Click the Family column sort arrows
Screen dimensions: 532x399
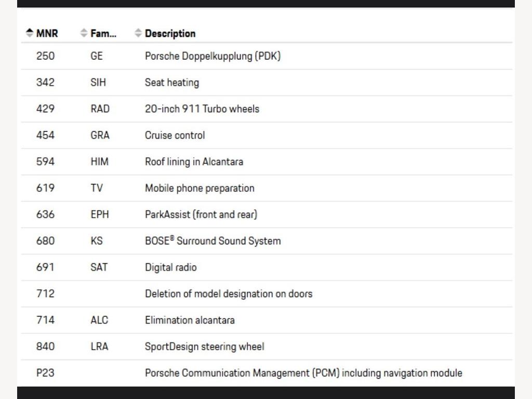pos(84,33)
